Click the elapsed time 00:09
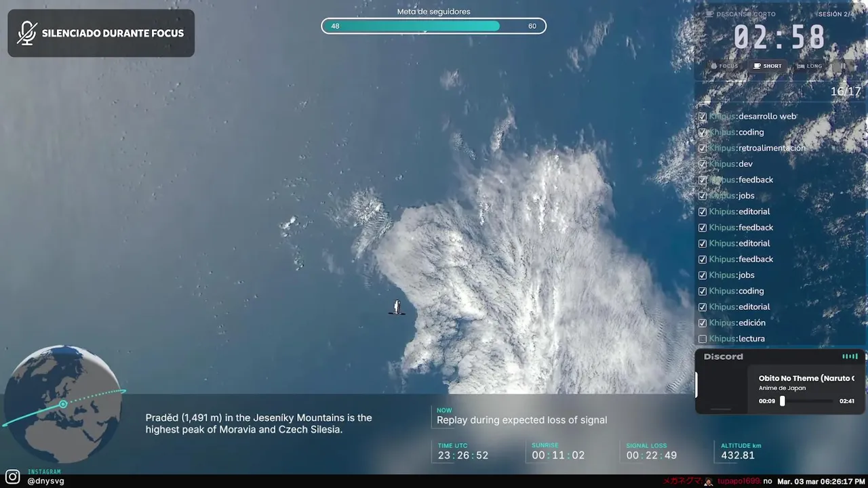Viewport: 868px width, 488px height. 766,401
